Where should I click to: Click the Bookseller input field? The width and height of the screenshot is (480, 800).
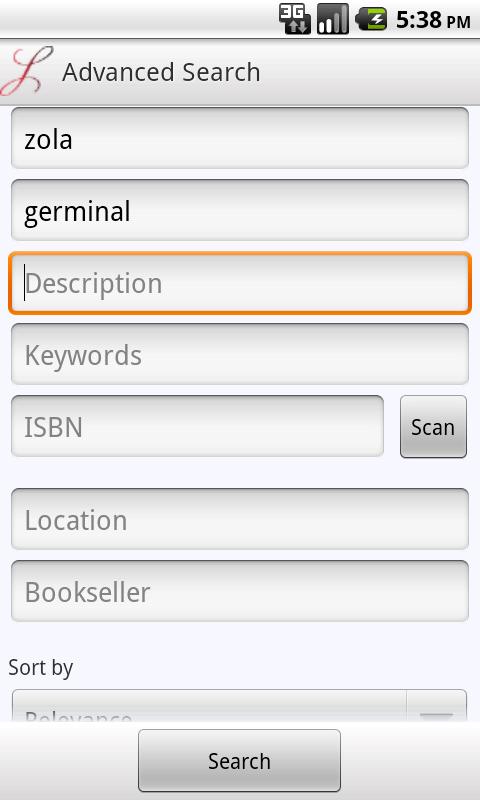(x=240, y=591)
